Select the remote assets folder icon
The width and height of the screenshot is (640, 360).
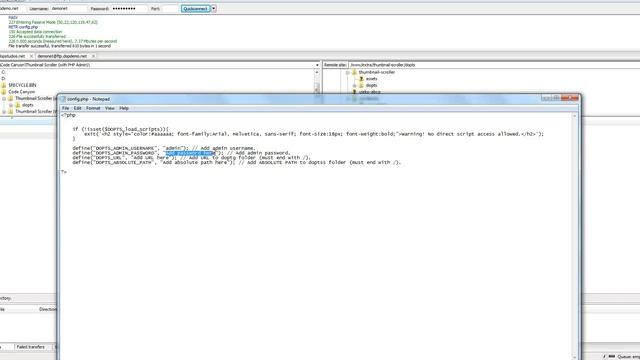pyautogui.click(x=361, y=79)
